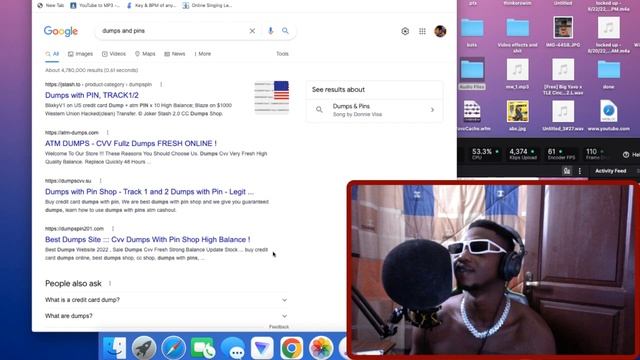Open Google account profile picture

click(x=440, y=31)
